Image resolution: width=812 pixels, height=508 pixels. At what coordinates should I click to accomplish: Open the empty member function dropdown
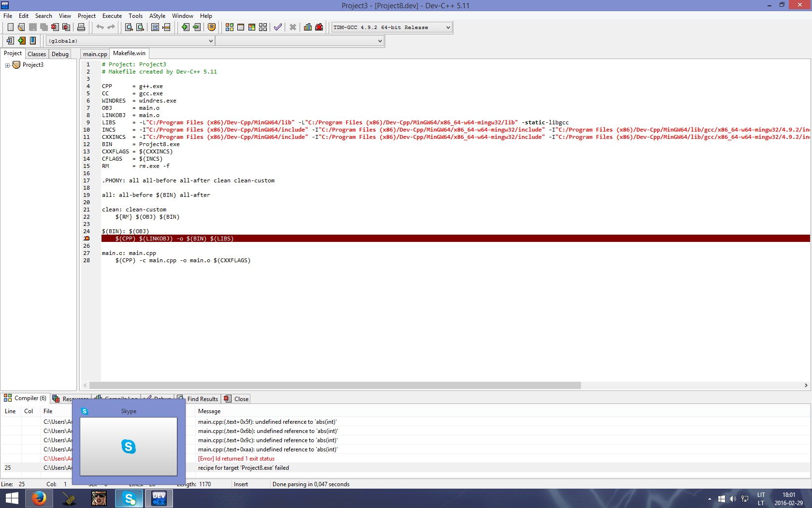coord(299,41)
